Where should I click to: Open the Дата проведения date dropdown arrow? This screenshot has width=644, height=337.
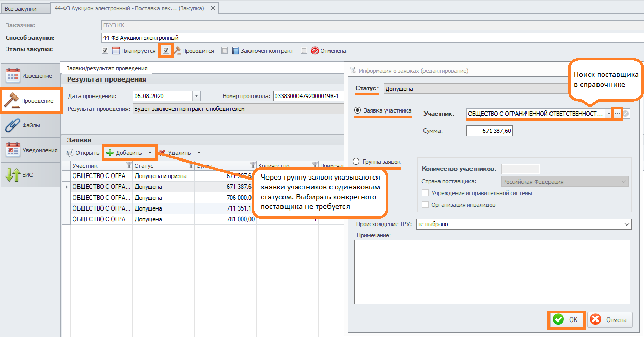coord(196,96)
